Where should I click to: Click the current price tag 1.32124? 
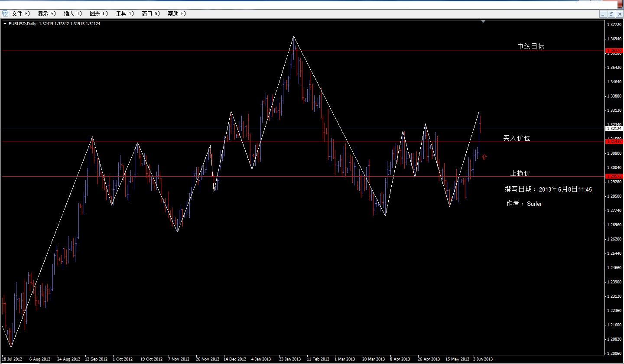[x=614, y=129]
